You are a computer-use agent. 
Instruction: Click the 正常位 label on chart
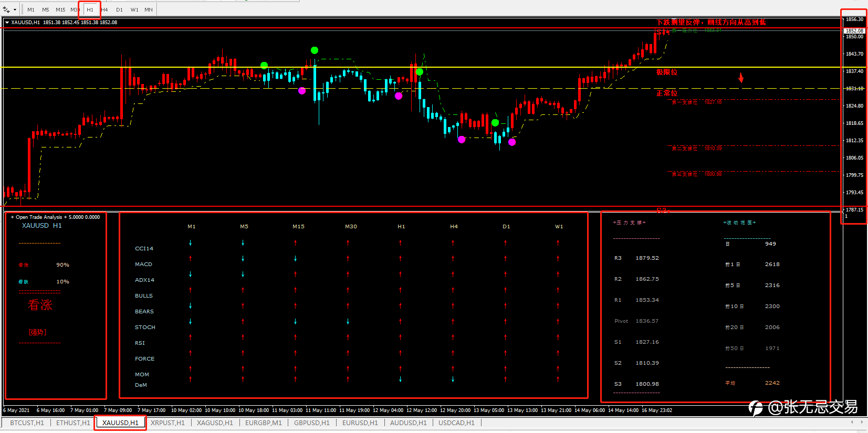click(x=667, y=93)
